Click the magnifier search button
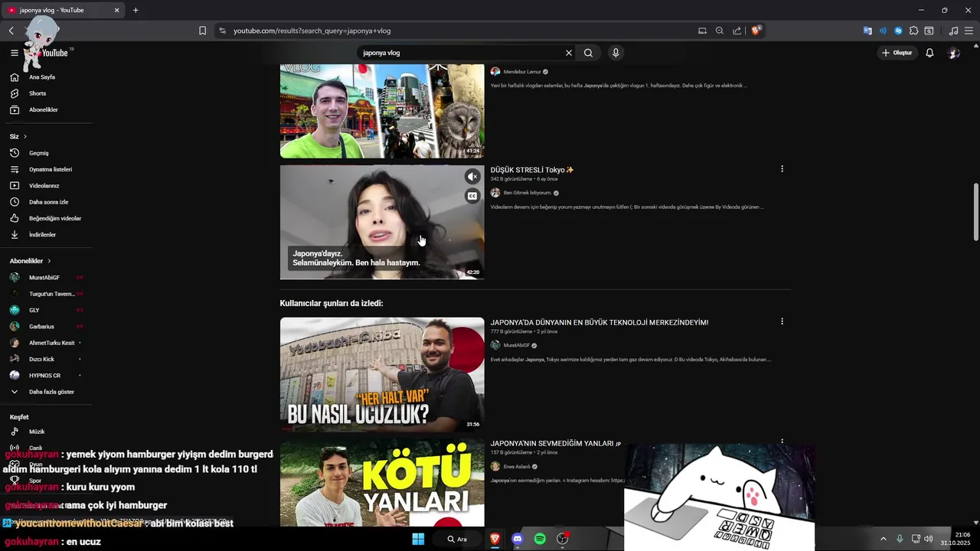Screen dimensions: 980x551 (x=588, y=53)
